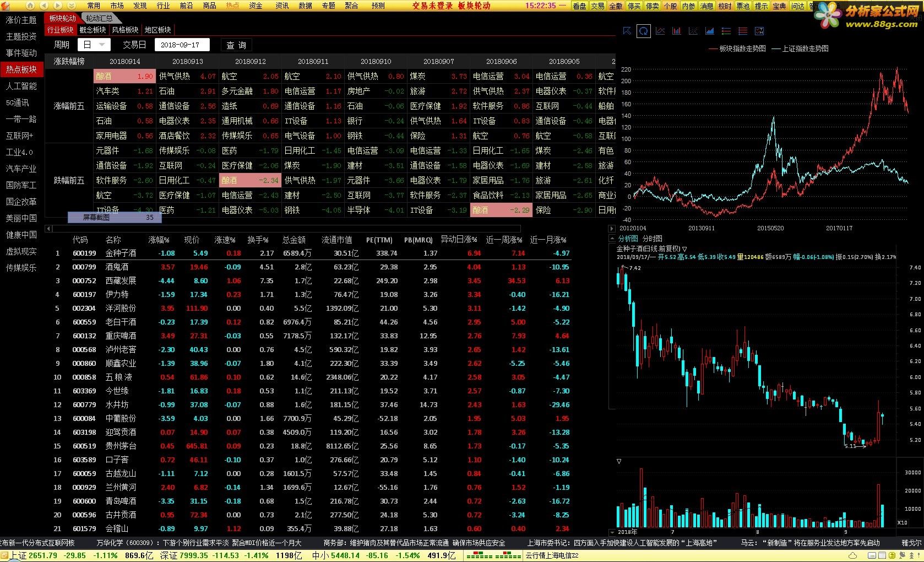Click left arrow of sector table scrollbar
Screen dimensions: 924x562
[48, 228]
